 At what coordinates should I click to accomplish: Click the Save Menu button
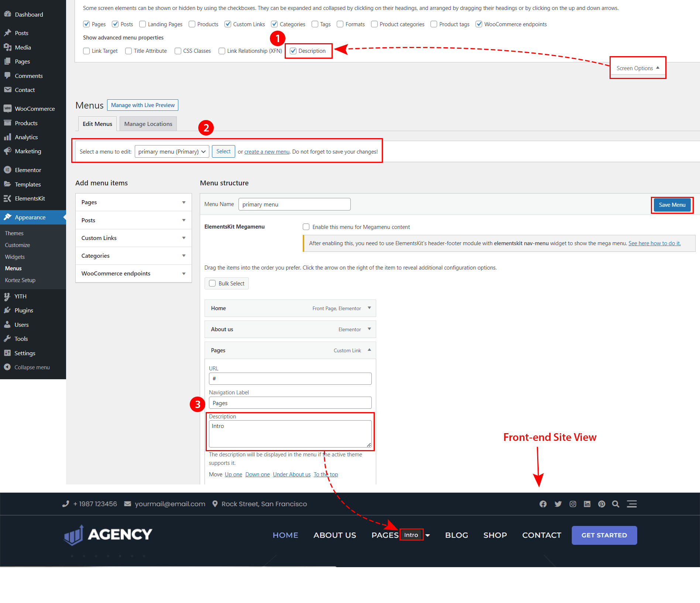coord(672,205)
